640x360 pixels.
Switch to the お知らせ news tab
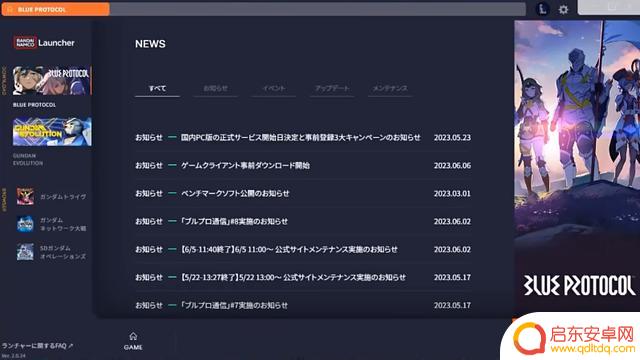[x=216, y=88]
